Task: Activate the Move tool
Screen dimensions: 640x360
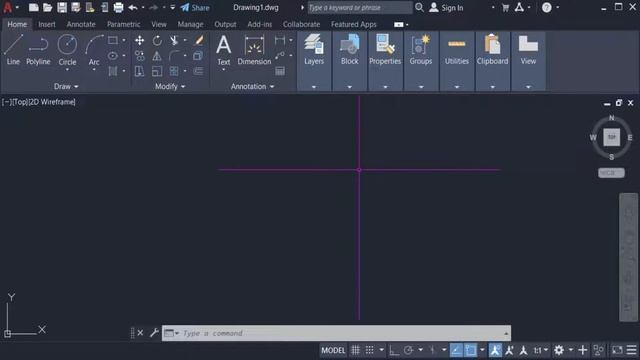Action: click(140, 40)
